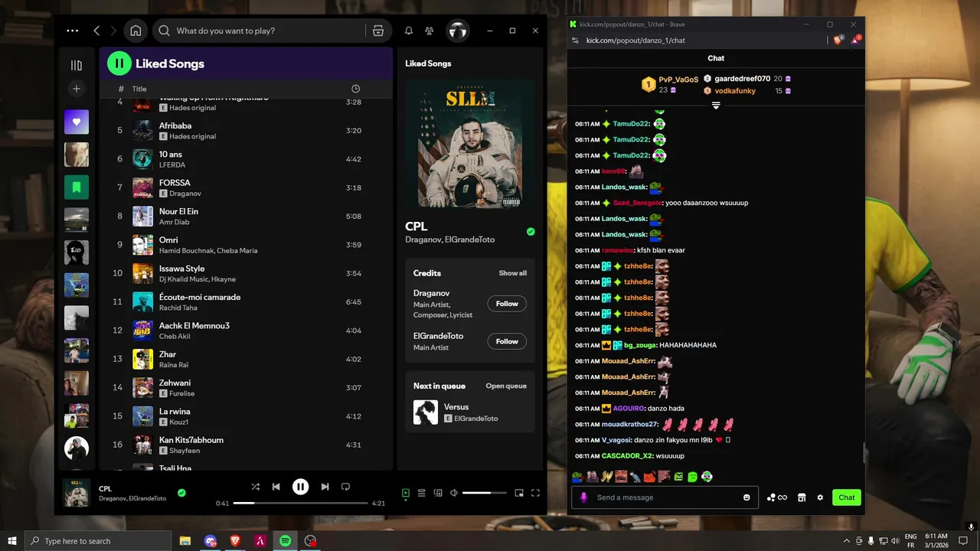Open Liked Songs heart tile in sidebar
The image size is (980, 551).
[x=77, y=122]
